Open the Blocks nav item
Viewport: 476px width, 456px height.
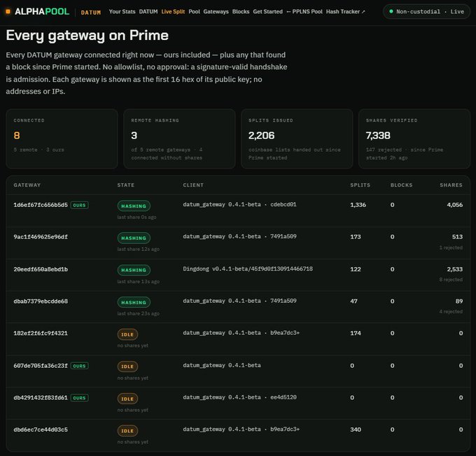tap(241, 11)
